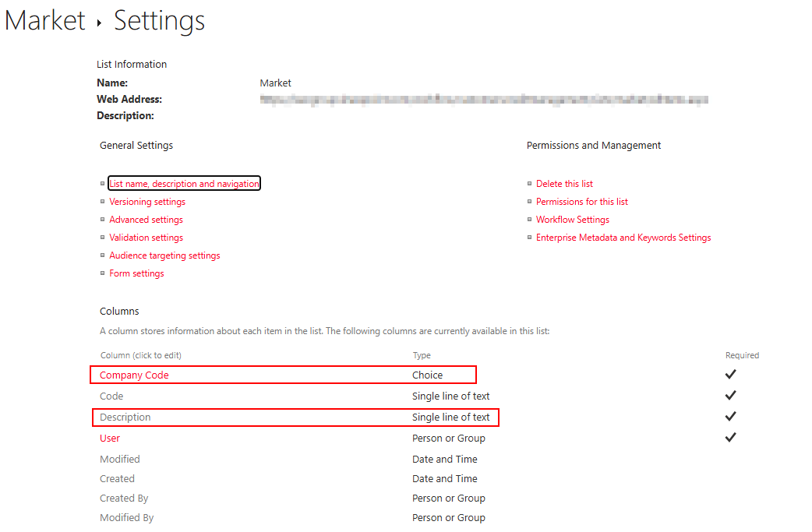The image size is (812, 532).
Task: Click the bullet beside Delete this list
Action: pyautogui.click(x=529, y=184)
